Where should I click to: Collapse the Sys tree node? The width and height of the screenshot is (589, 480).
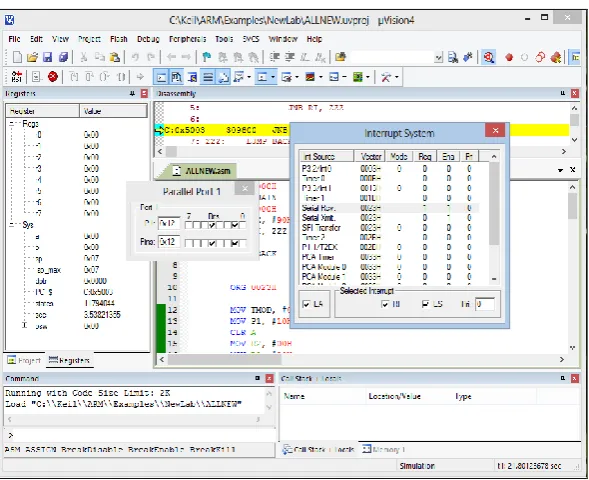pyautogui.click(x=12, y=225)
